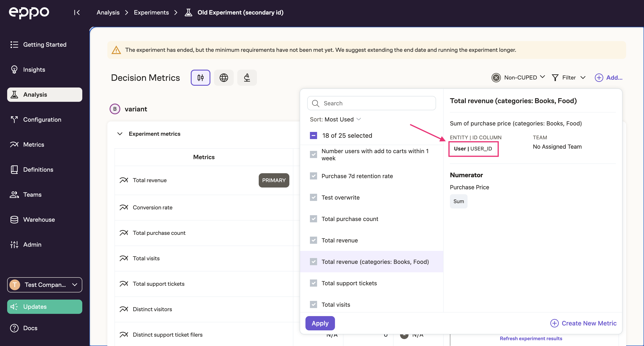The height and width of the screenshot is (346, 644).
Task: Select the microscope view for Decision Metrics
Action: pyautogui.click(x=247, y=78)
